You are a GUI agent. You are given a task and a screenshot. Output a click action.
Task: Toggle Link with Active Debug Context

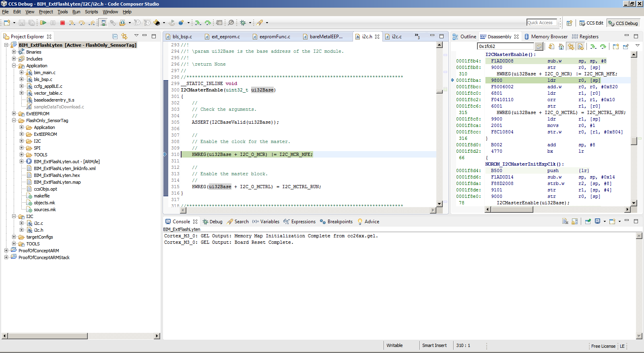[571, 46]
